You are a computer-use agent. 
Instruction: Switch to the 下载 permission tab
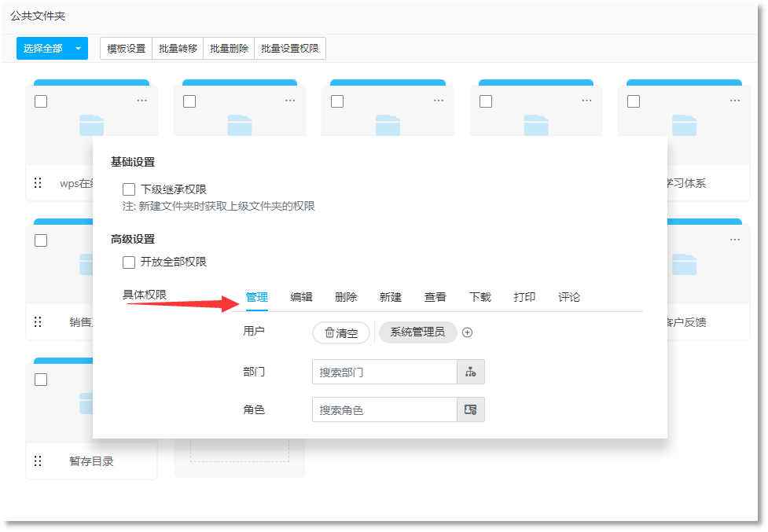tap(480, 297)
